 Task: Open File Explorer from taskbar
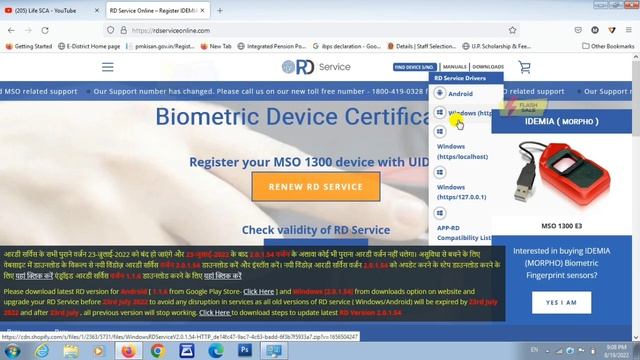(71, 351)
